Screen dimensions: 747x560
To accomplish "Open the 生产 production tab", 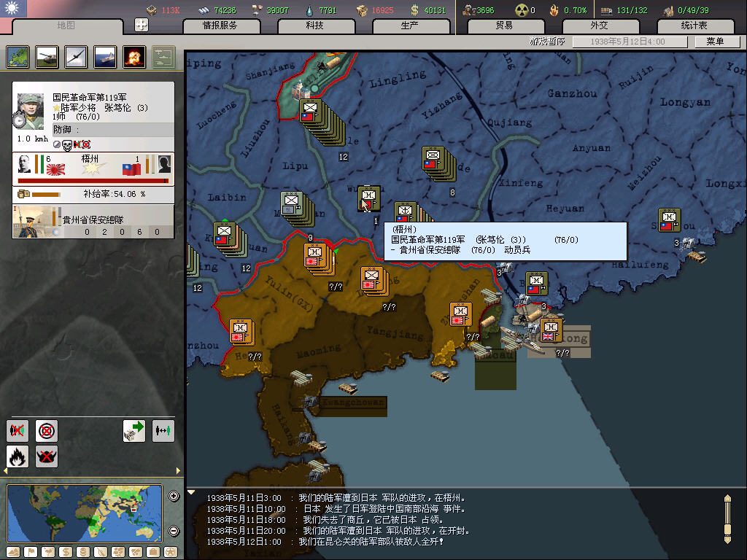I will [410, 26].
